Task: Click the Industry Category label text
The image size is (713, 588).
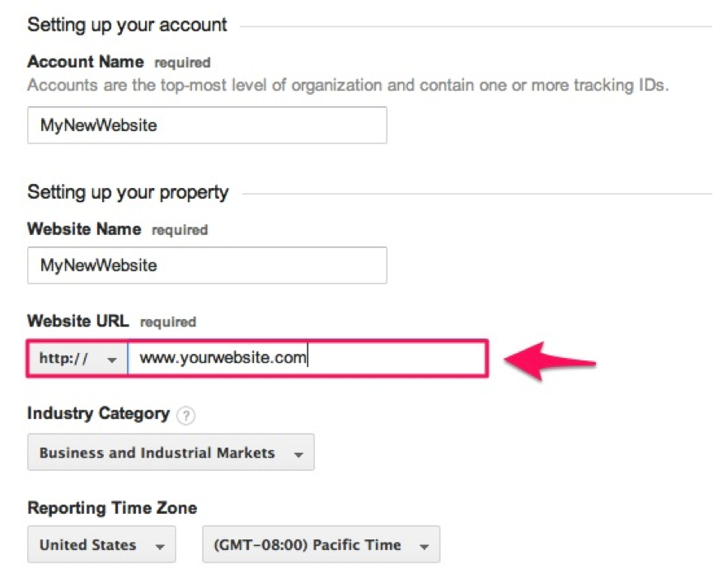Action: [x=98, y=414]
